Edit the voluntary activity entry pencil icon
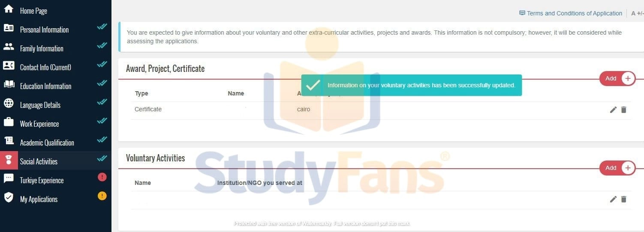Screen dimensions: 644x232 (613, 199)
